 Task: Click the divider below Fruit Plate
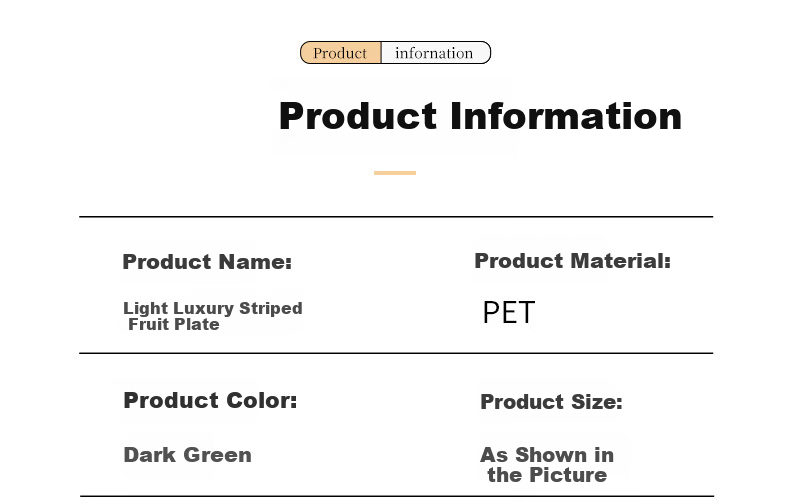point(396,353)
